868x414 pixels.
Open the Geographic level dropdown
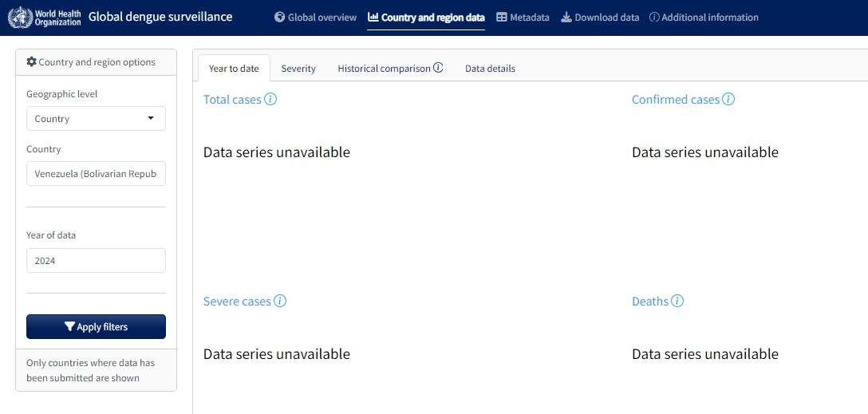96,119
